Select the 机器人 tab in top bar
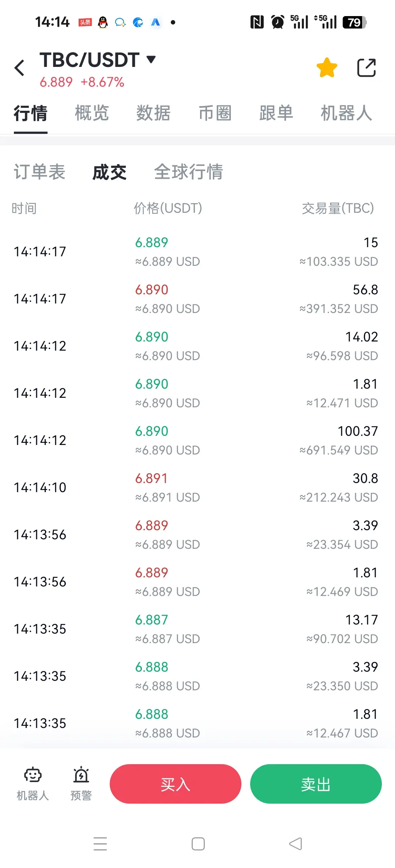 (x=346, y=113)
